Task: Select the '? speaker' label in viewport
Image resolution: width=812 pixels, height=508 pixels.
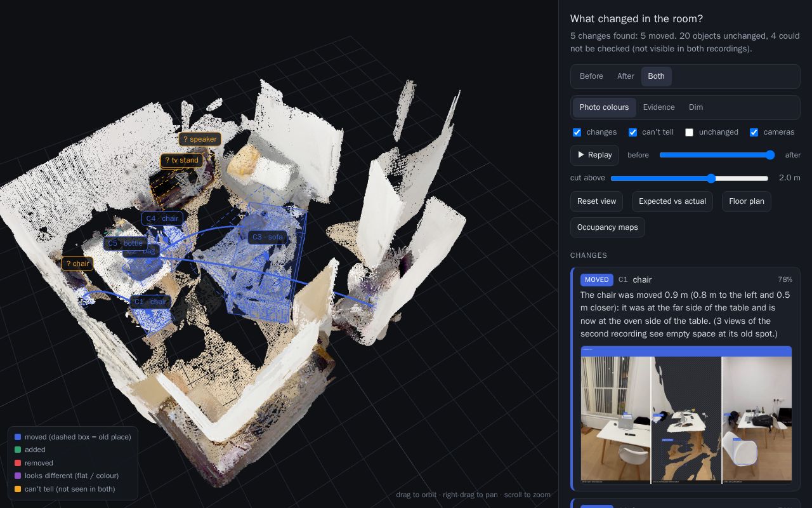Action: (x=200, y=139)
